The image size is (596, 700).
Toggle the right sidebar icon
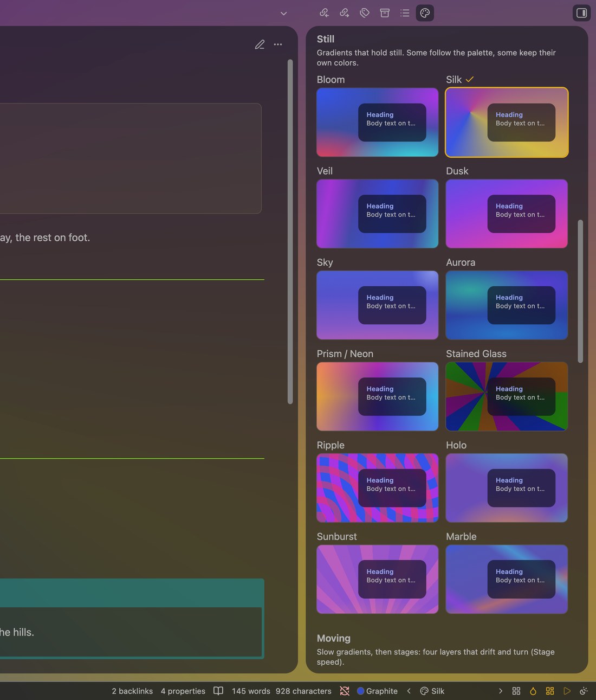pos(581,13)
